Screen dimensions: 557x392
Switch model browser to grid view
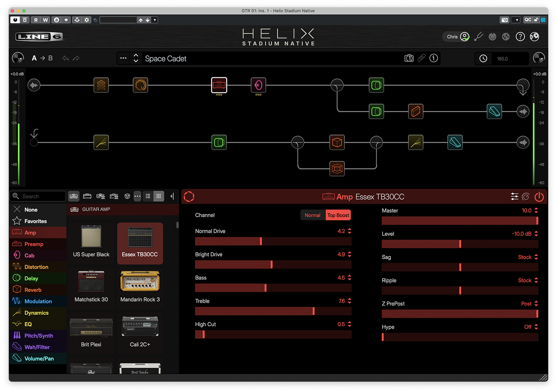(159, 196)
